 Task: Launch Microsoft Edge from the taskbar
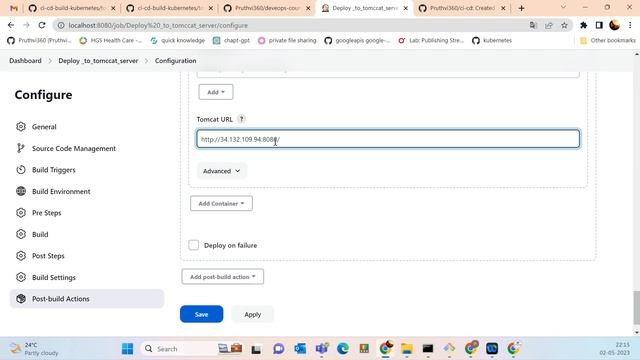click(x=343, y=349)
